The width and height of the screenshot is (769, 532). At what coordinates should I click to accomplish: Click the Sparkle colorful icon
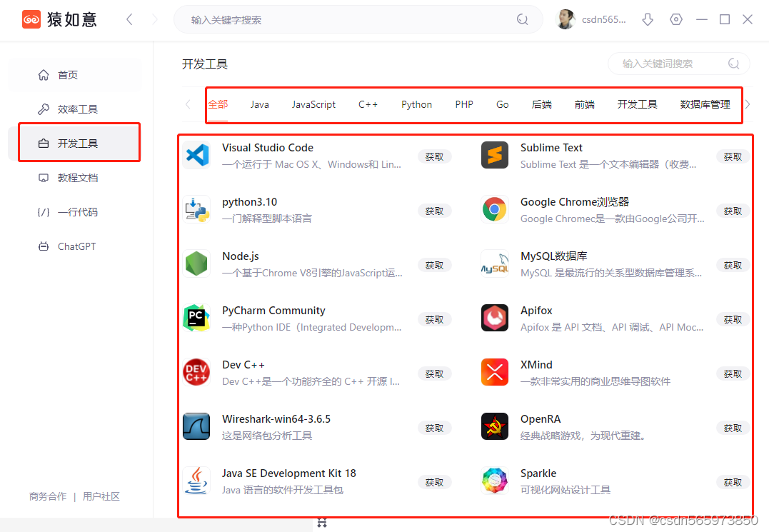pos(494,481)
